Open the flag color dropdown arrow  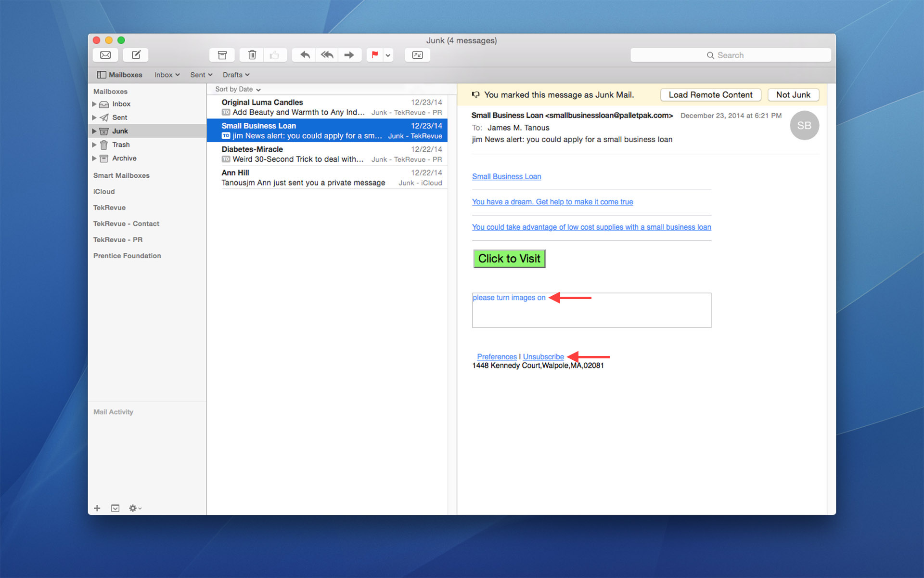pos(388,55)
